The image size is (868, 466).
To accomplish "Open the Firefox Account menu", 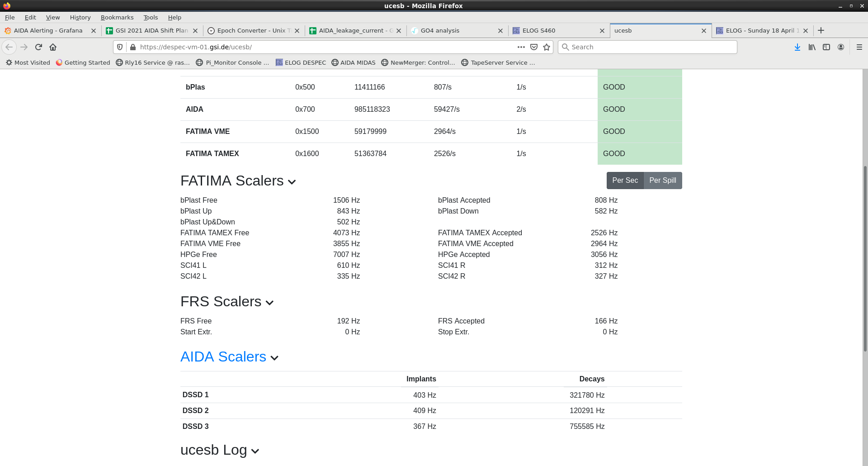I will (841, 47).
